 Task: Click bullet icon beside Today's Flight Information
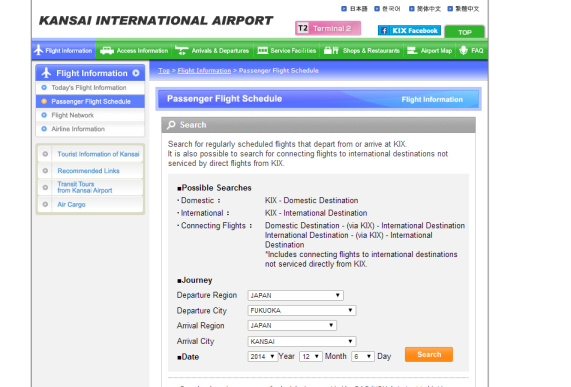pos(44,87)
